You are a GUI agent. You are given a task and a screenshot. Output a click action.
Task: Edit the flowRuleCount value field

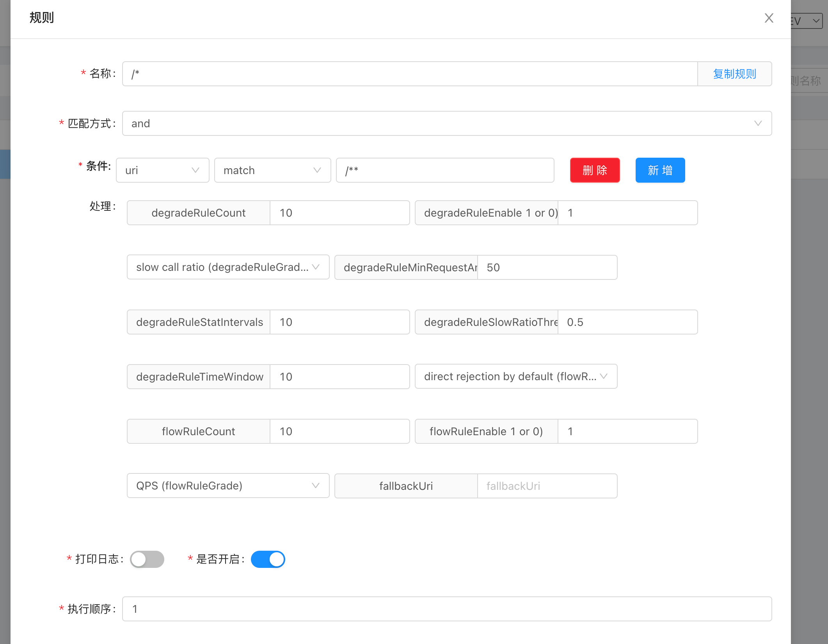tap(339, 431)
